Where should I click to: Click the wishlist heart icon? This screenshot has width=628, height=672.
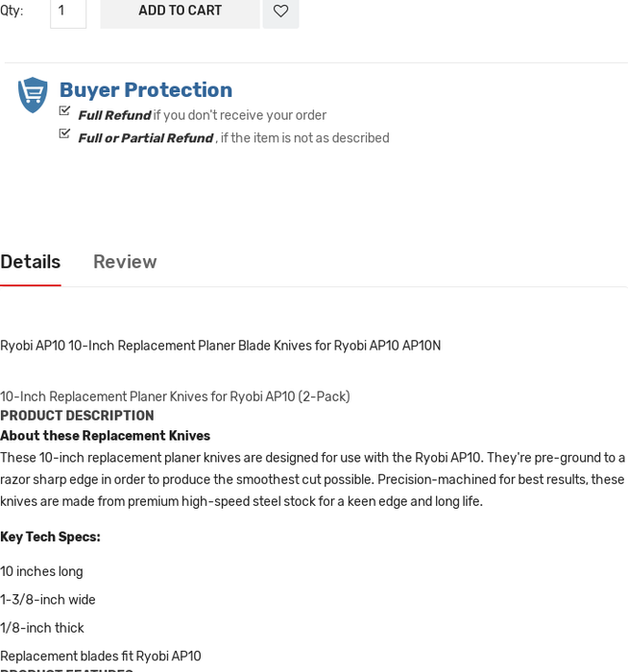click(280, 11)
